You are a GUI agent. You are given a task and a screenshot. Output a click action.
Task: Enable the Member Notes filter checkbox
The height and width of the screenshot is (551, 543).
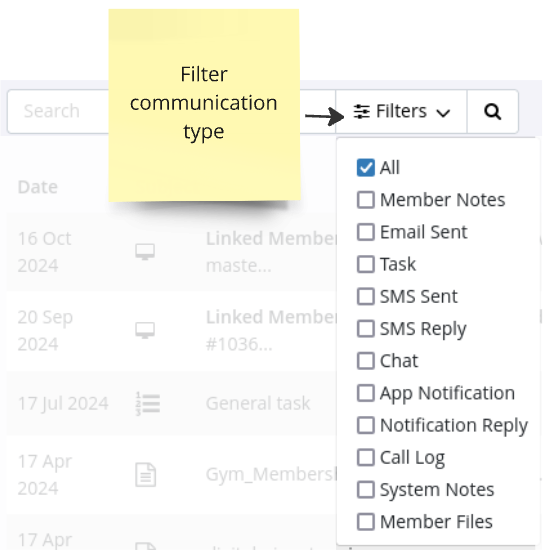point(366,200)
